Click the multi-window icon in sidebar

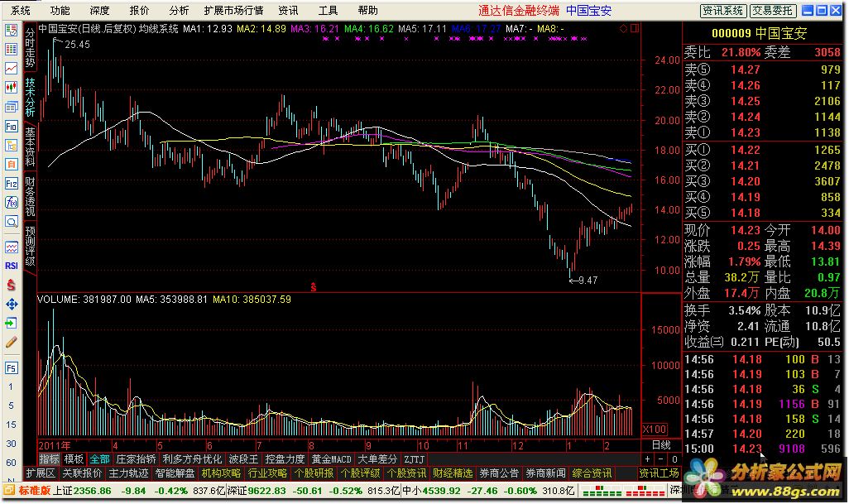tap(12, 107)
